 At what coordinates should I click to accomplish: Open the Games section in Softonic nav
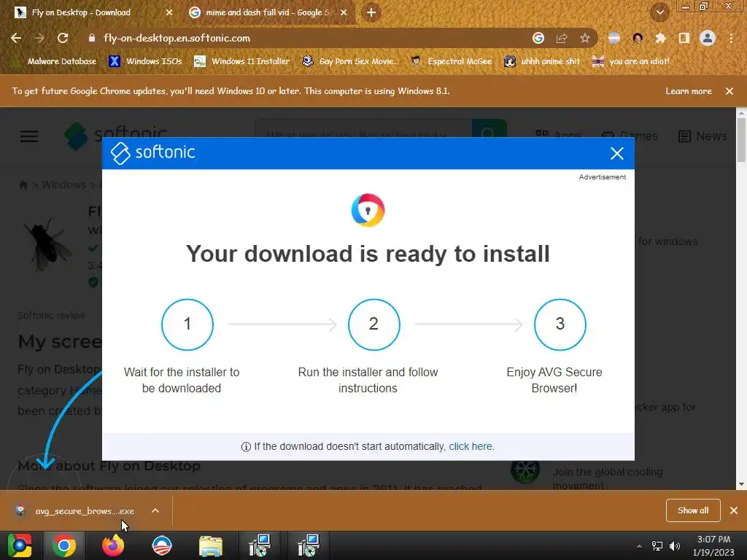pyautogui.click(x=630, y=136)
